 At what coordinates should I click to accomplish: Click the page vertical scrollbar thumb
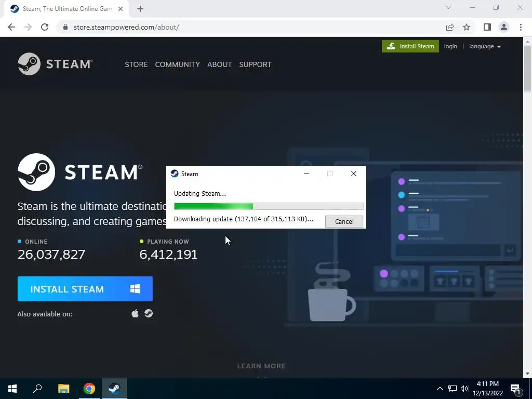coord(527,68)
